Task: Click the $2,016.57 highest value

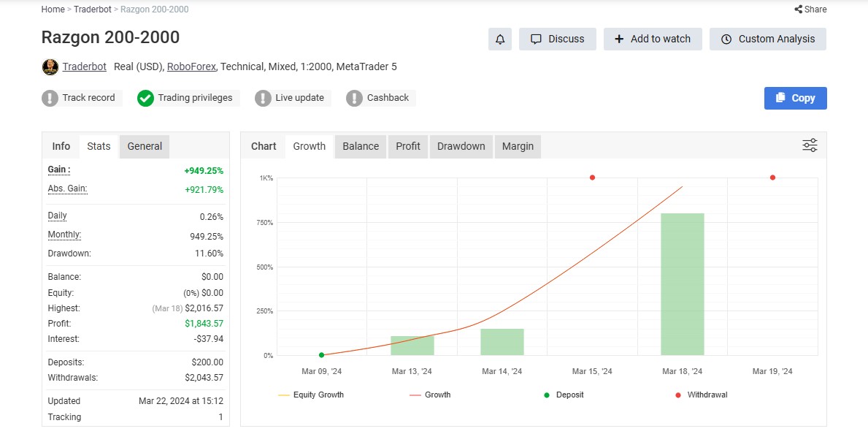Action: [205, 308]
